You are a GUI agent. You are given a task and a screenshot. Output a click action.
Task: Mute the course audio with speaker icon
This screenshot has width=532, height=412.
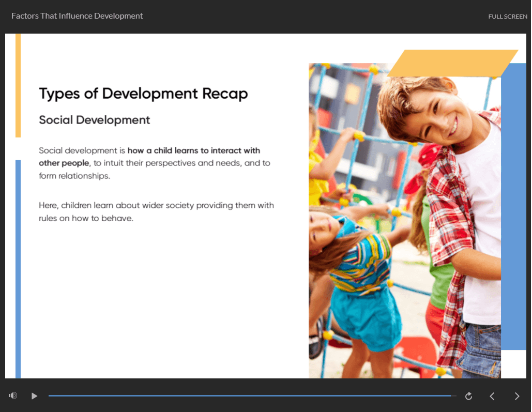tap(13, 395)
